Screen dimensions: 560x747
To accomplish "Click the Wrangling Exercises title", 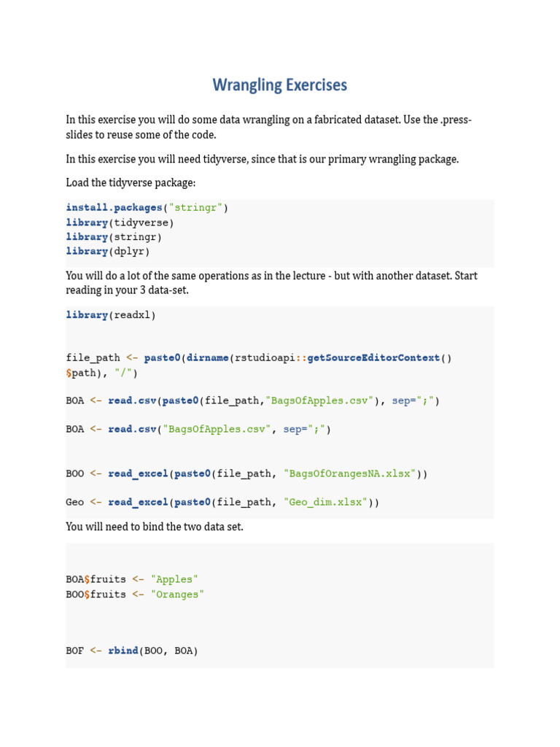I will point(279,85).
